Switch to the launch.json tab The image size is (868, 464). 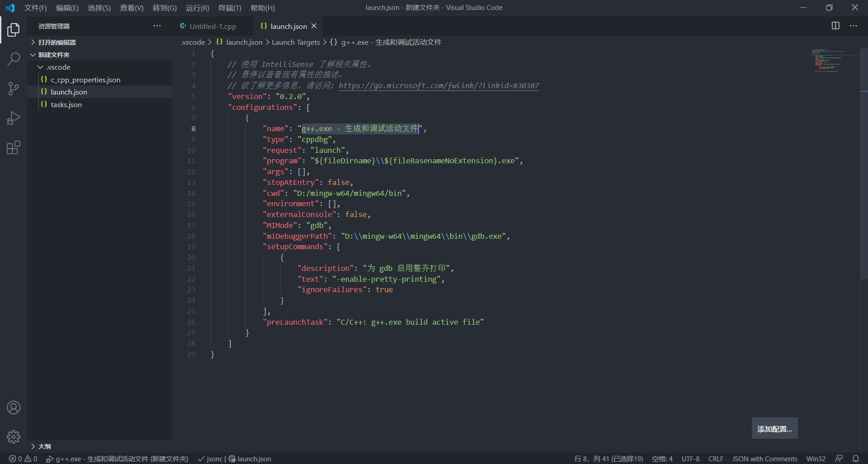coord(288,26)
